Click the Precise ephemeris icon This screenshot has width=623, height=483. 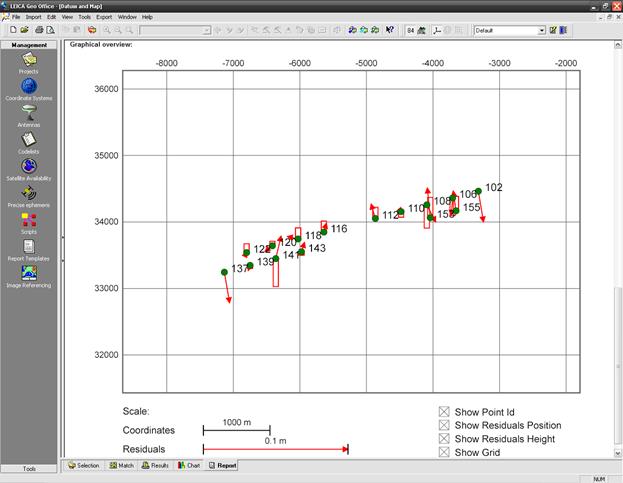29,194
